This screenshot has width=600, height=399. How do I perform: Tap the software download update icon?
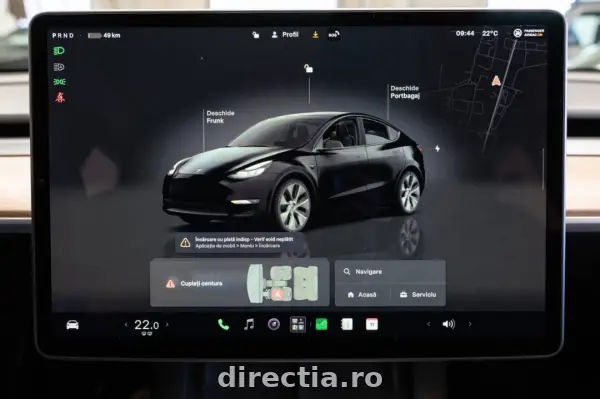[x=315, y=35]
